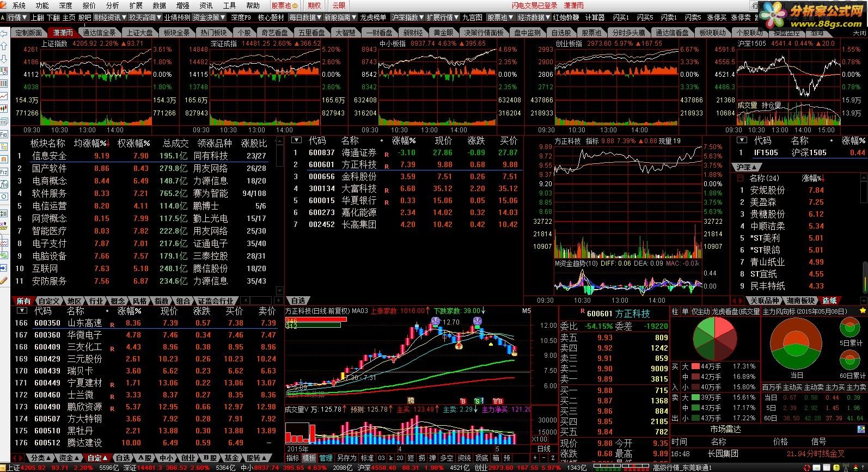This screenshot has height=472, width=868.
Task: Switch to the 通达信全景 tab
Action: point(100,33)
